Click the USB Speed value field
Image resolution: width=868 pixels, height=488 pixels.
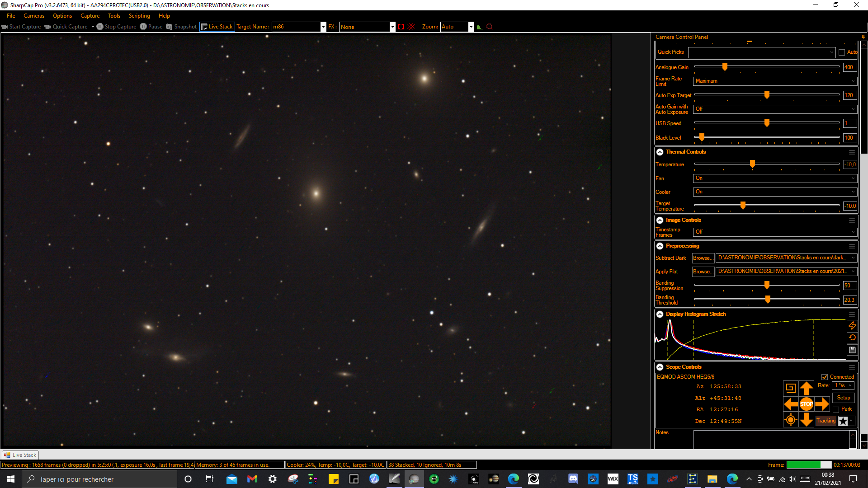pyautogui.click(x=849, y=123)
